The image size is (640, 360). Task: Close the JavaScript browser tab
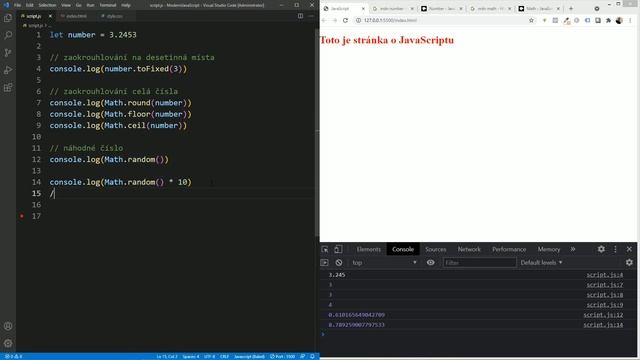(x=363, y=9)
